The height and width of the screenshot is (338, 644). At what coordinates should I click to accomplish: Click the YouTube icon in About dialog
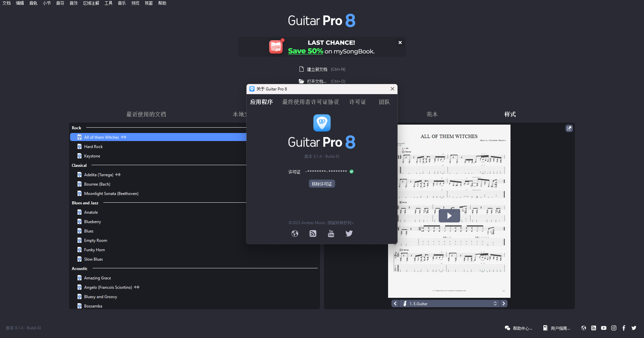coord(331,233)
